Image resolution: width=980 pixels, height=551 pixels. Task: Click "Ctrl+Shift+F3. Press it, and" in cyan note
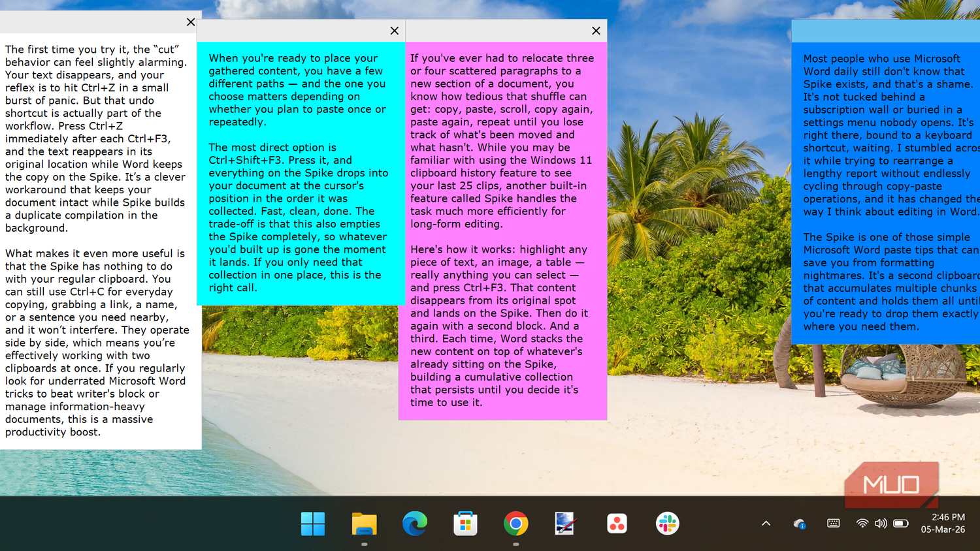coord(280,160)
